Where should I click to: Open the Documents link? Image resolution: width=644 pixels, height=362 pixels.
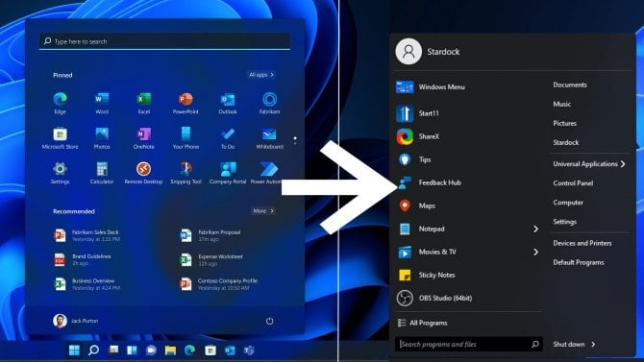coord(570,84)
